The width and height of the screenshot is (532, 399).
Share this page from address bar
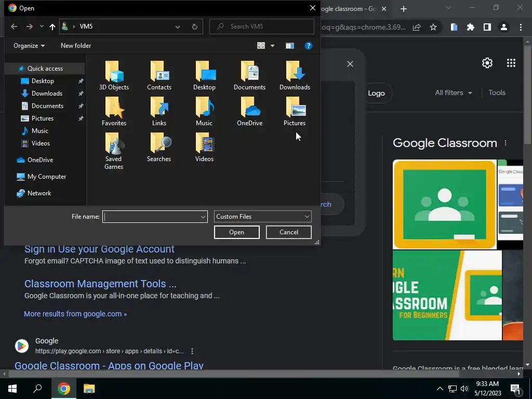(417, 27)
